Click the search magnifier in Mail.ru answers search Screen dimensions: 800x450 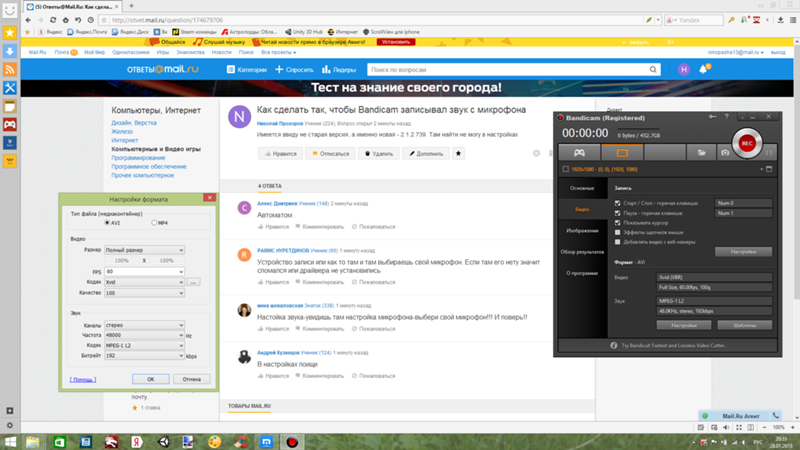(x=653, y=69)
